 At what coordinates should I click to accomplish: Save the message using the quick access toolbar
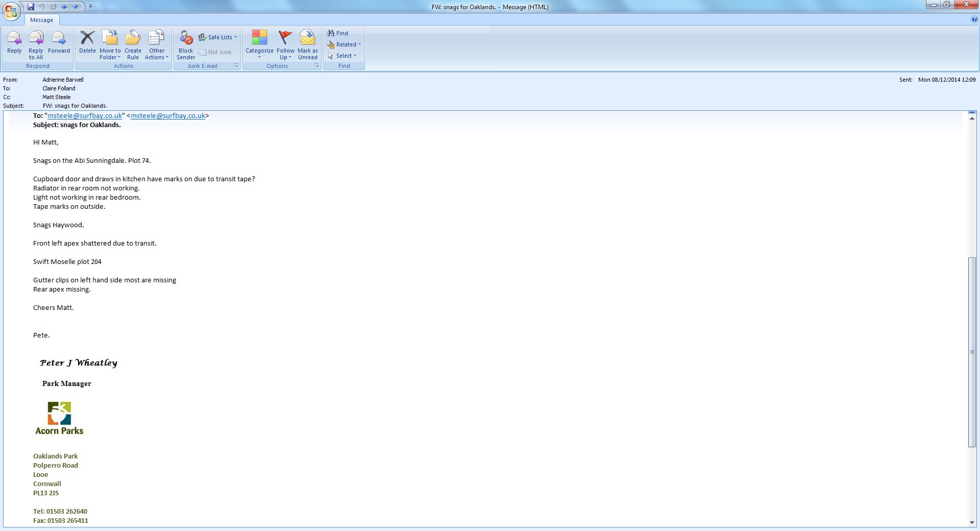click(x=31, y=7)
